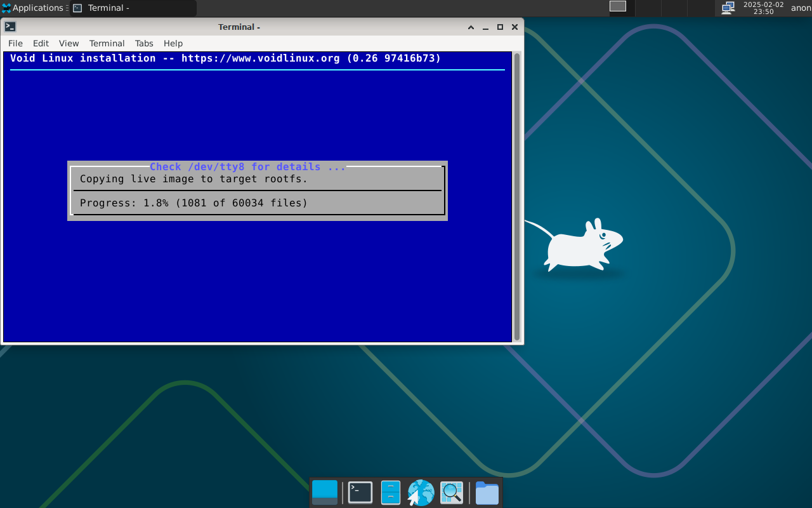Click the terminal icon in window title bar
812x508 pixels.
pyautogui.click(x=10, y=27)
